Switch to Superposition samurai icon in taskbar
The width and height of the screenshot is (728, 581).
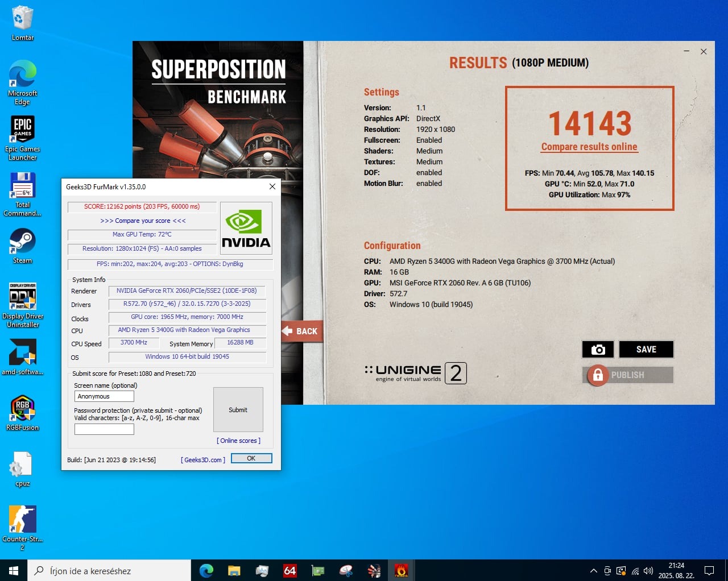(x=374, y=570)
